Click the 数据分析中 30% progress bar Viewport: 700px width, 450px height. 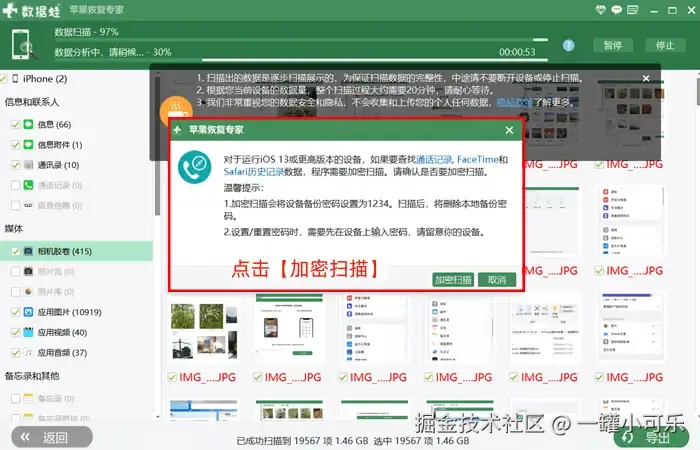[301, 59]
